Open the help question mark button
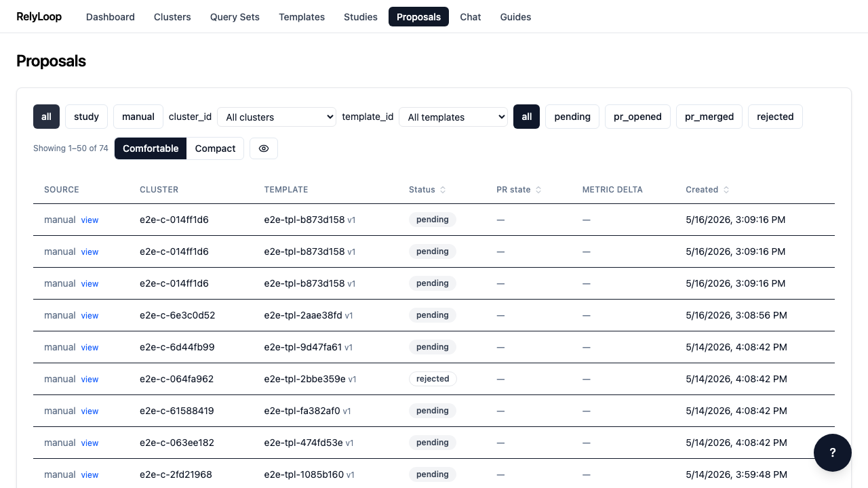This screenshot has height=488, width=868. coord(832,453)
